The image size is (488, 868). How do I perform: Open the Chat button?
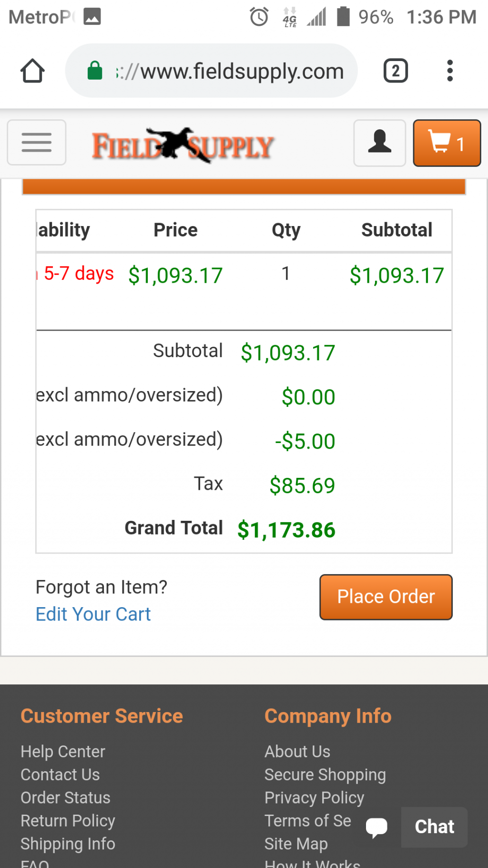tap(434, 827)
